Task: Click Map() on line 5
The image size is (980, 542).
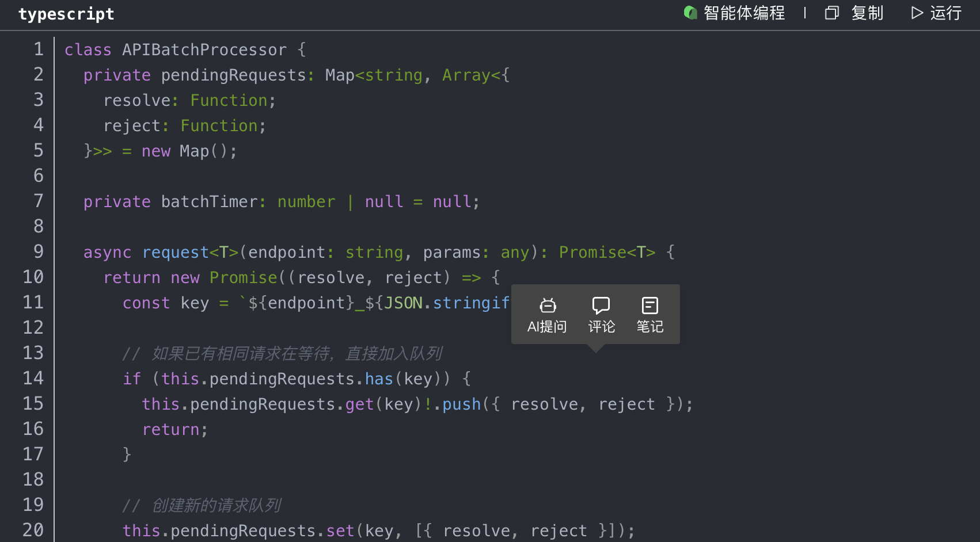Action: point(204,151)
